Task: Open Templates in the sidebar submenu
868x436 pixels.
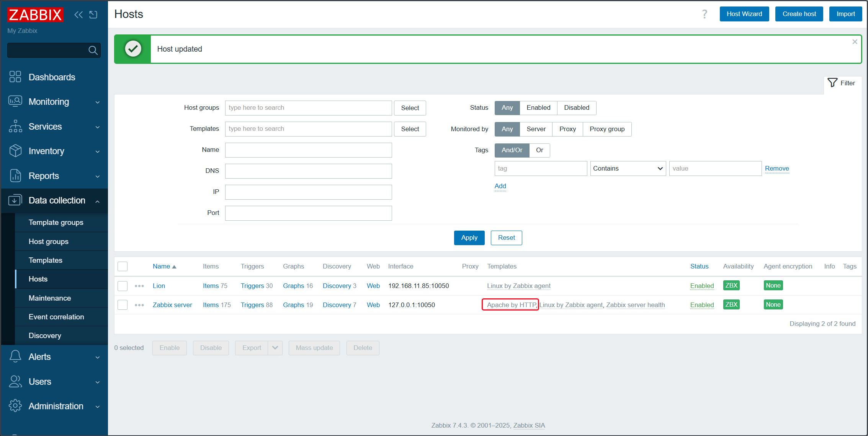Action: [x=45, y=260]
